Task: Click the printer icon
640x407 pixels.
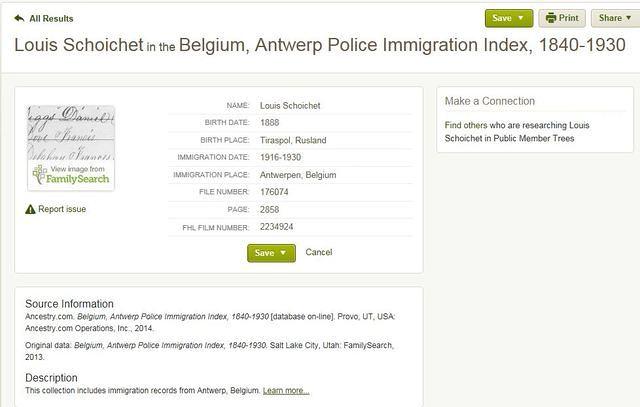Action: click(551, 18)
